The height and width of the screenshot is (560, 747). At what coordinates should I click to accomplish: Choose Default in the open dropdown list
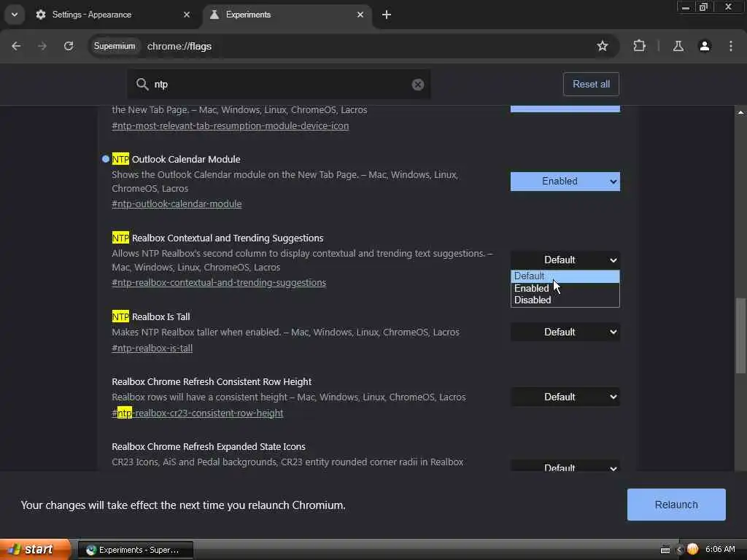(x=565, y=276)
